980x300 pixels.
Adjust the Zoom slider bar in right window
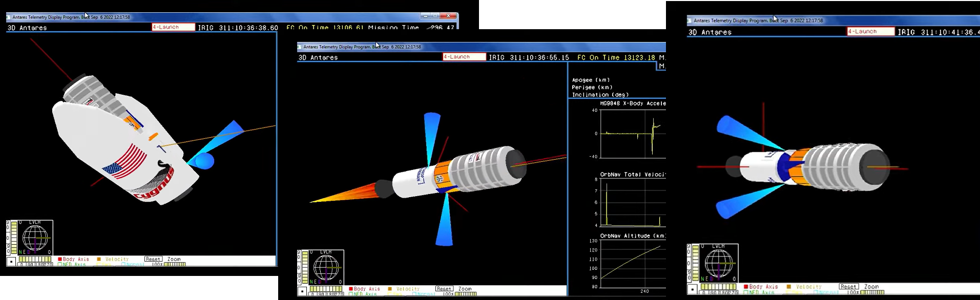pos(872,293)
